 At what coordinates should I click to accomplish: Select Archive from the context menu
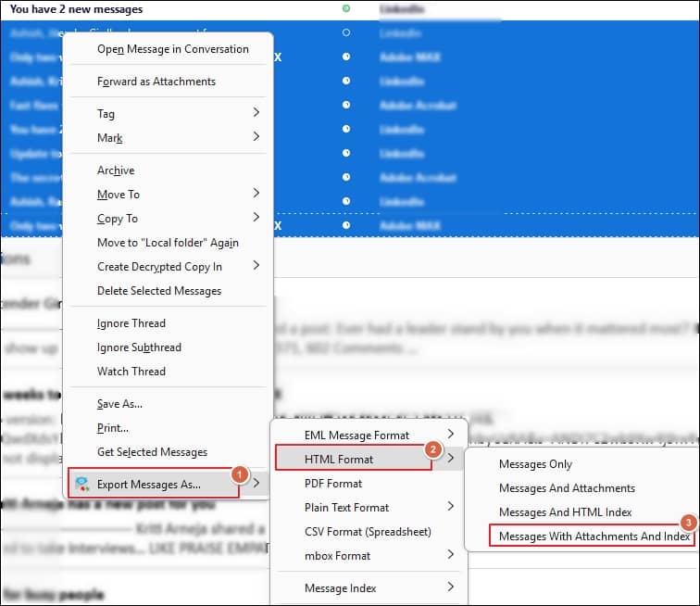[x=116, y=170]
